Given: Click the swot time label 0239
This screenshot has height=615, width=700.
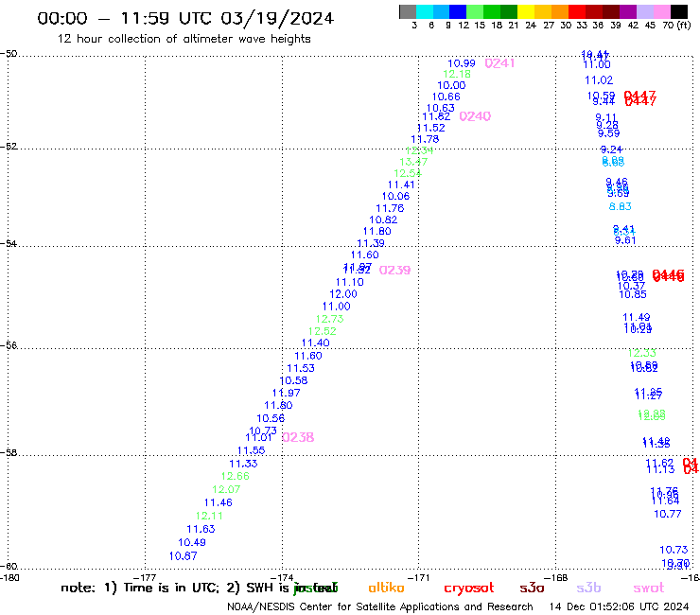Looking at the screenshot, I should [394, 270].
